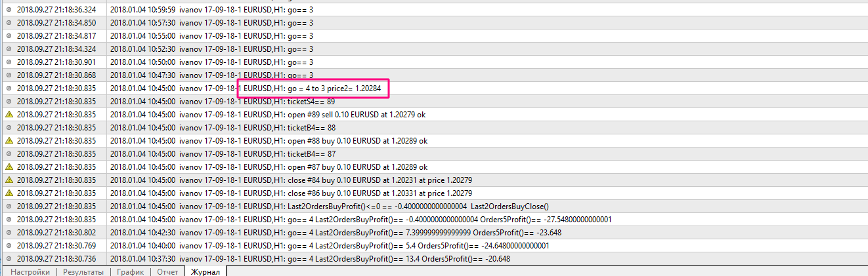Select message with Orders5Profit()== -20.648
This screenshot has width=868, height=276.
(399, 259)
